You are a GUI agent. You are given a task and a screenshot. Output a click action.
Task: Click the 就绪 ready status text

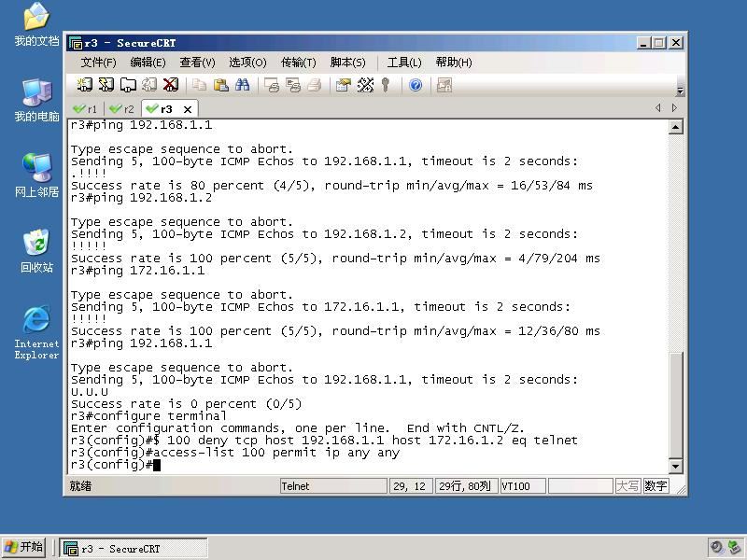click(80, 486)
